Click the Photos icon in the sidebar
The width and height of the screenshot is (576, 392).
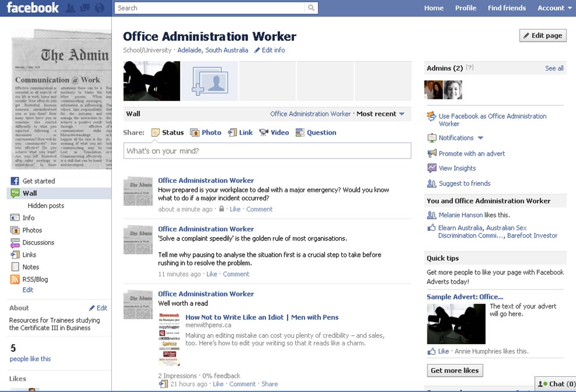click(x=15, y=230)
